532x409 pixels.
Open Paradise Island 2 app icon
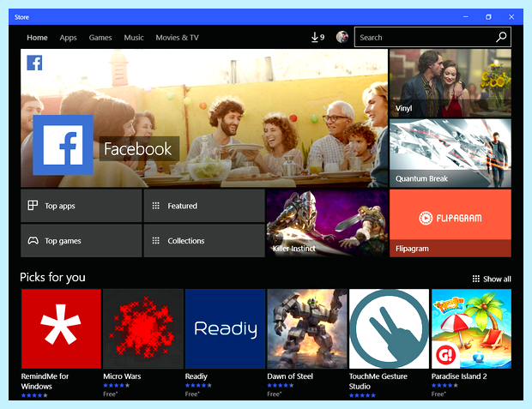click(471, 328)
